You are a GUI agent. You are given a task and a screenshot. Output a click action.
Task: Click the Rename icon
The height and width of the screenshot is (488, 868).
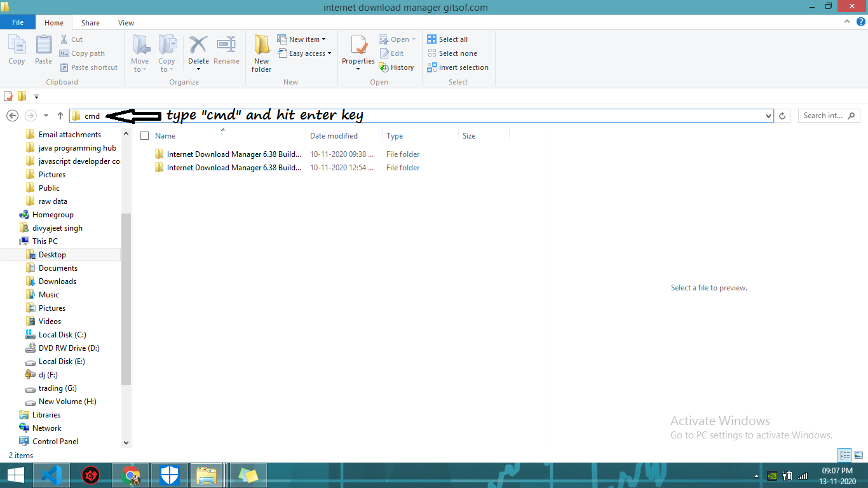(x=226, y=45)
